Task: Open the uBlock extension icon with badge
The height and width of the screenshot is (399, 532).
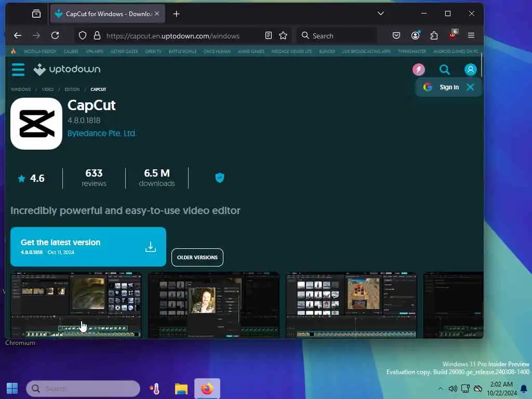Action: (x=453, y=35)
